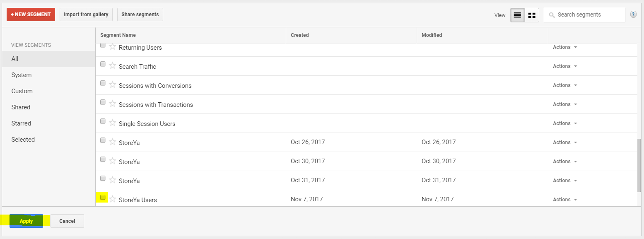Star the Search Traffic segment
644x239 pixels.
112,65
